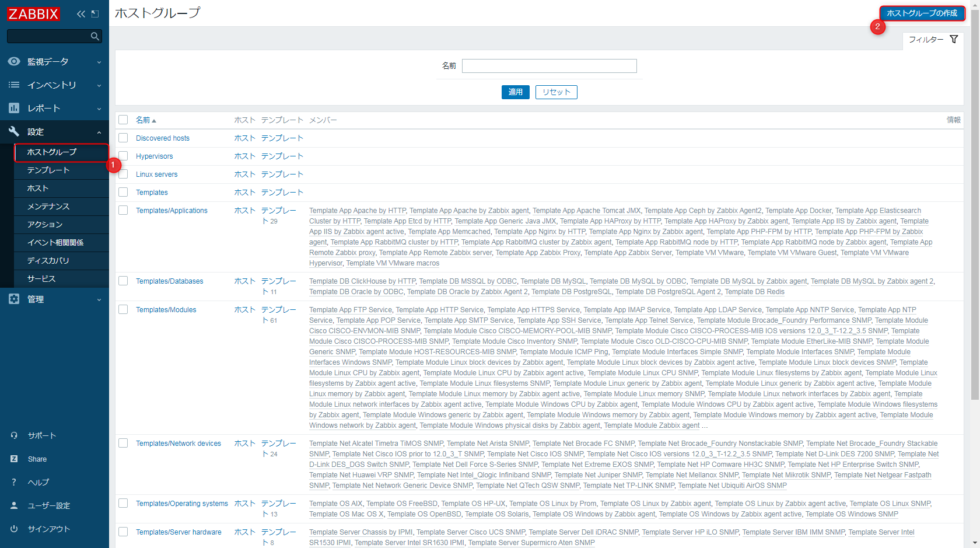Click ホストグループの作成 button
980x548 pixels.
(x=922, y=13)
